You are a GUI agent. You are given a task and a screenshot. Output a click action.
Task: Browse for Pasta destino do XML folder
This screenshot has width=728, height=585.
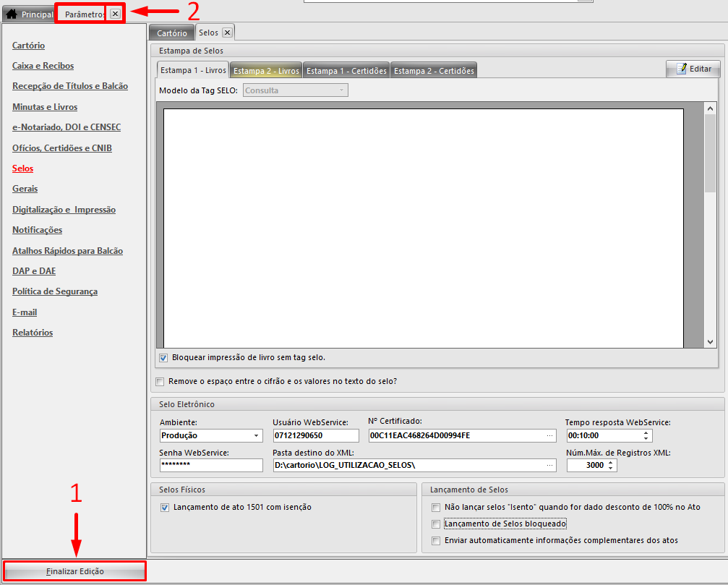click(550, 466)
